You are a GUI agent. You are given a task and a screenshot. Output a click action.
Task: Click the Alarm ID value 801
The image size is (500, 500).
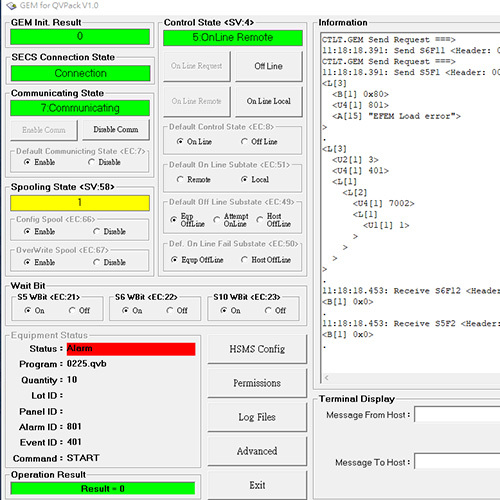[x=74, y=427]
